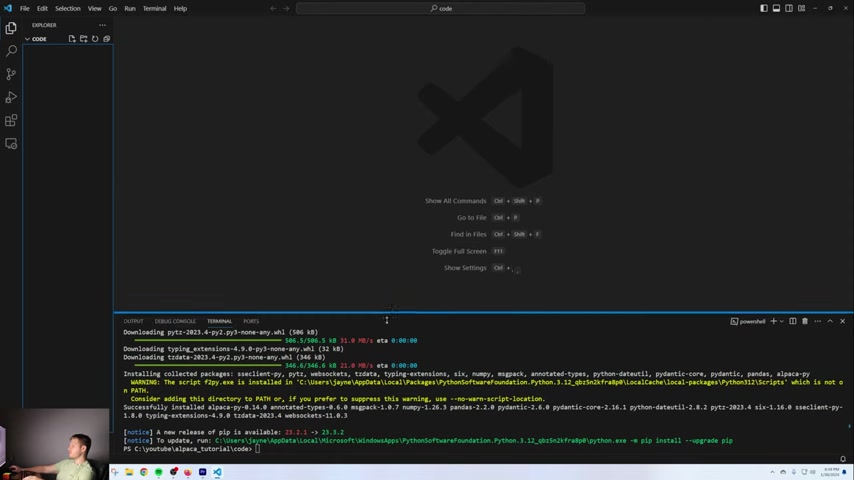This screenshot has height=480, width=854.
Task: Toggle the bottom panel visibility
Action: point(776,8)
